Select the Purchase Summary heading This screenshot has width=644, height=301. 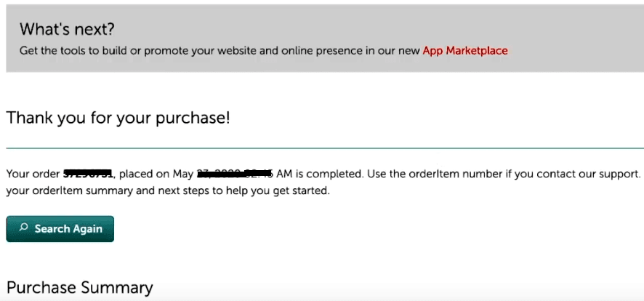pyautogui.click(x=80, y=287)
